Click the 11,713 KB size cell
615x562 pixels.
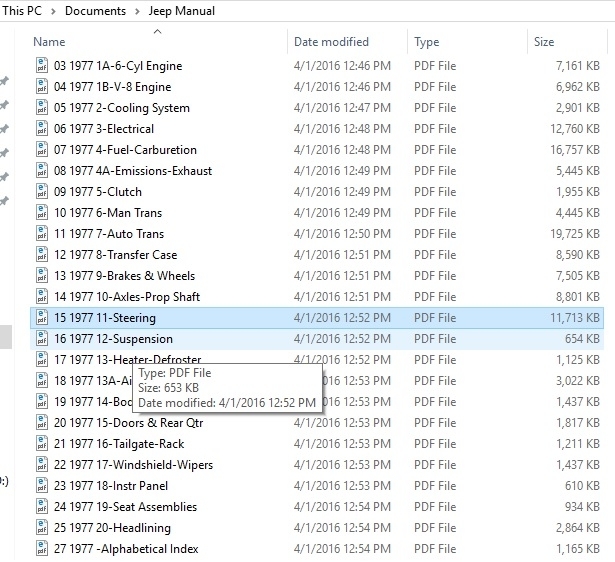(x=575, y=318)
